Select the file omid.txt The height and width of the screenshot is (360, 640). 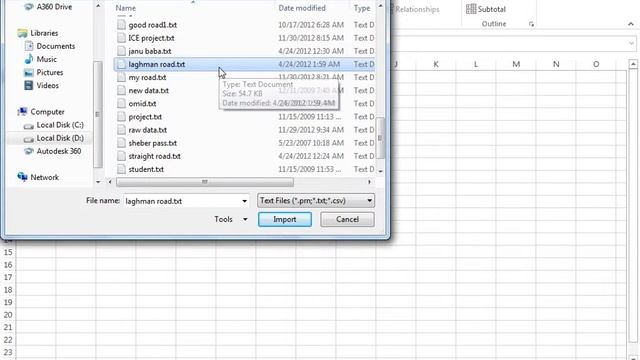[x=142, y=104]
